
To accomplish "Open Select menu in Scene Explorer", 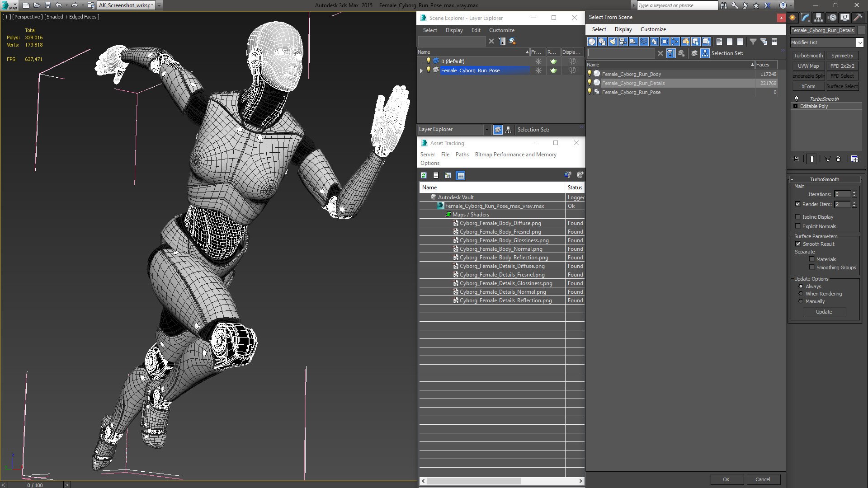I will 430,30.
